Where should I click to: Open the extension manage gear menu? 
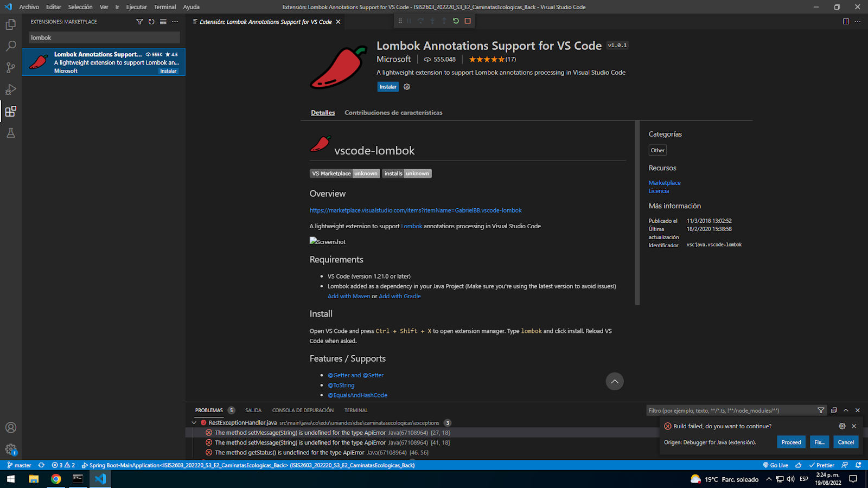407,87
